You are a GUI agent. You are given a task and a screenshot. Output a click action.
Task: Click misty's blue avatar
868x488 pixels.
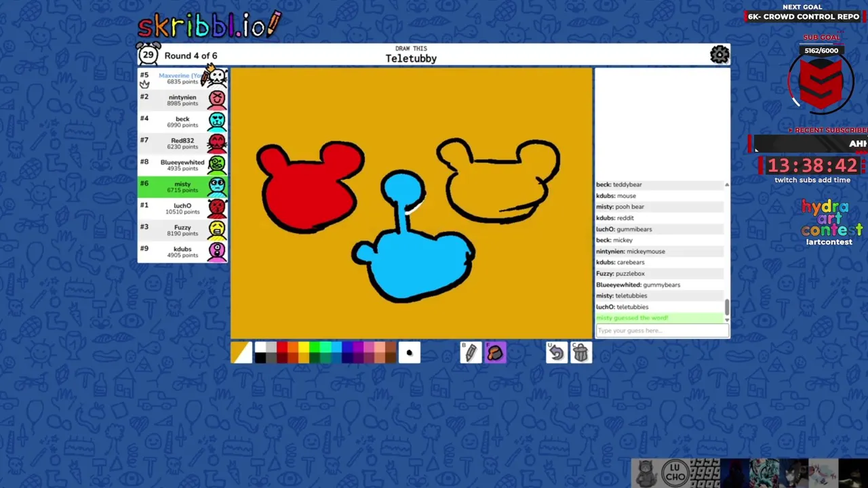217,186
